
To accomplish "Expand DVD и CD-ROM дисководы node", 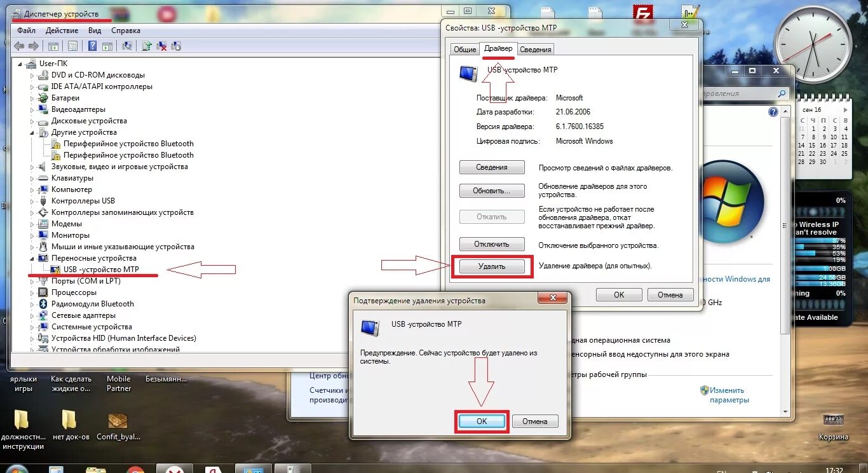I will coord(32,75).
